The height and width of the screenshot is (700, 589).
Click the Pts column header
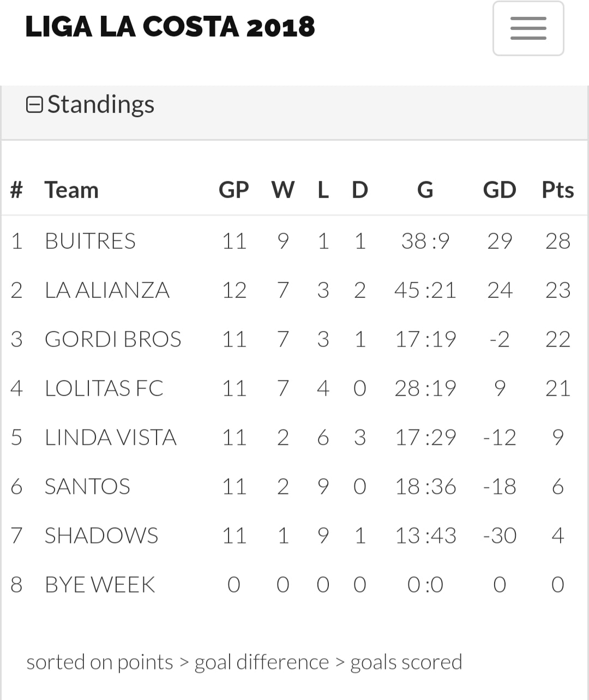(557, 190)
